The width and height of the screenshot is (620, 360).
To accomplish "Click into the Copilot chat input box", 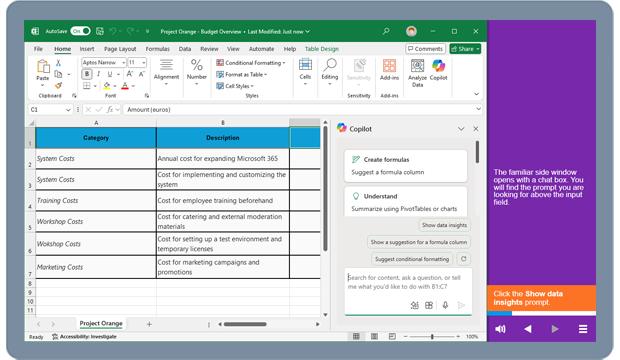I will (x=408, y=282).
